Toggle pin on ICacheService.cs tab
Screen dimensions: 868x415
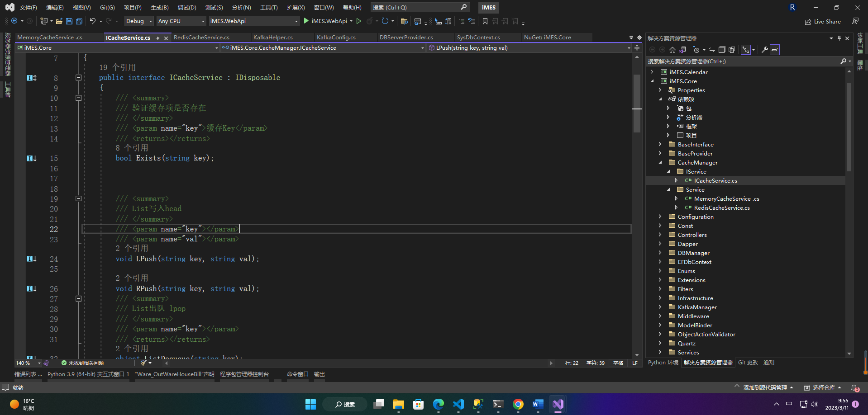(x=157, y=38)
